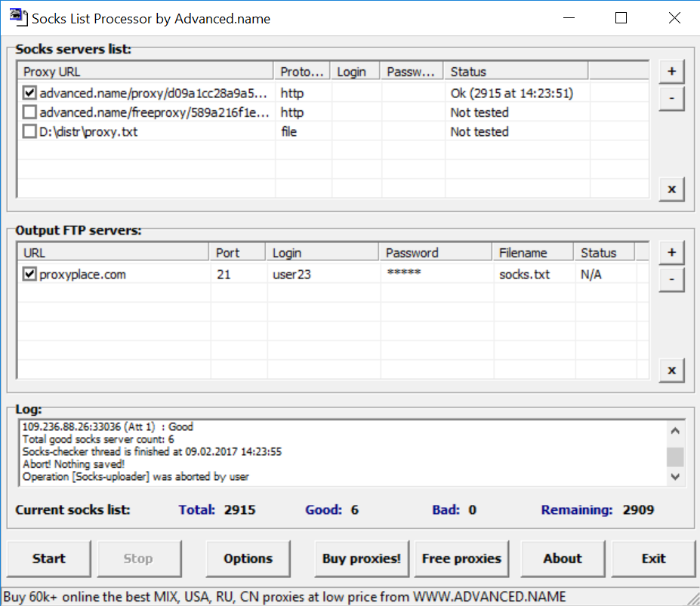Click the http protocol cell of first proxy

292,94
